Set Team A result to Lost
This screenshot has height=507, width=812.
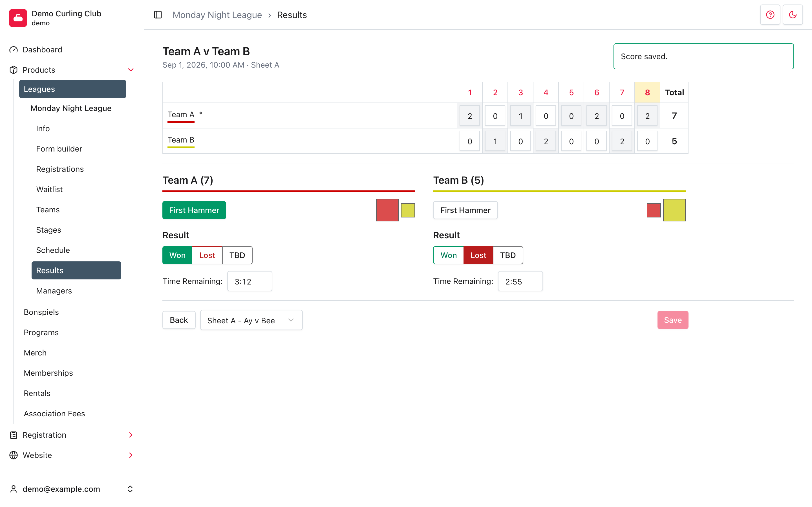point(207,255)
